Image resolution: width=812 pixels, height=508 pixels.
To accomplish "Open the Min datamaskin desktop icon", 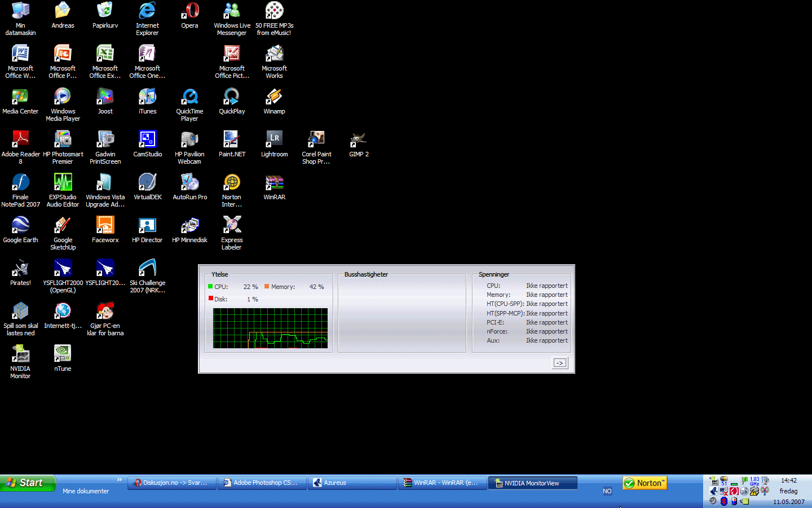I will click(20, 19).
